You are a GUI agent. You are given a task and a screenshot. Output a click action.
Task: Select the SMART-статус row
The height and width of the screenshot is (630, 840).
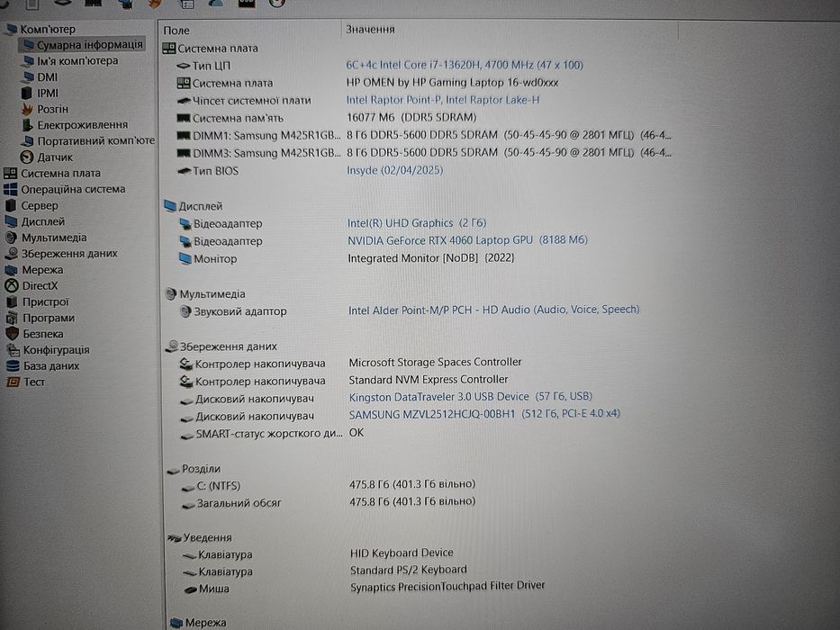pos(272,434)
